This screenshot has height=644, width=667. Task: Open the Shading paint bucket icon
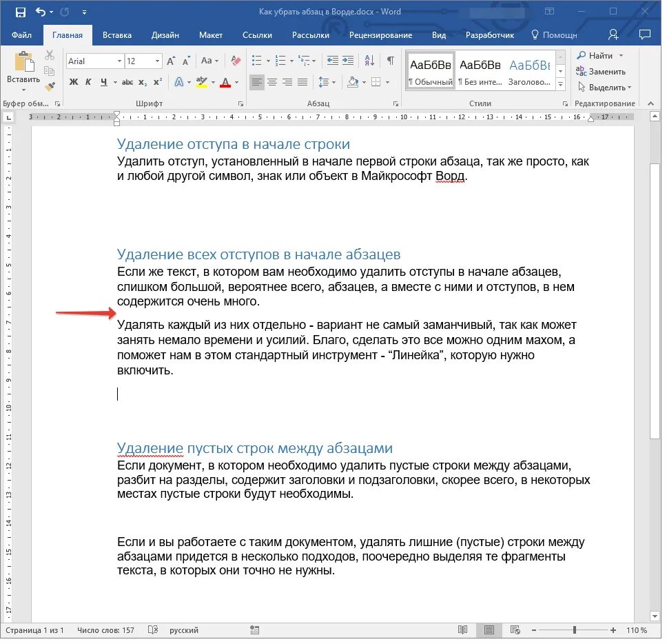pos(352,82)
